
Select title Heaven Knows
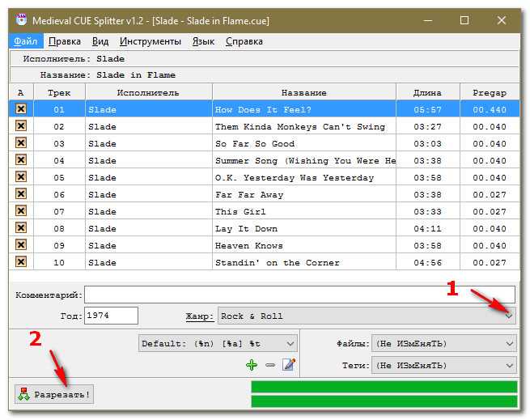coord(248,245)
